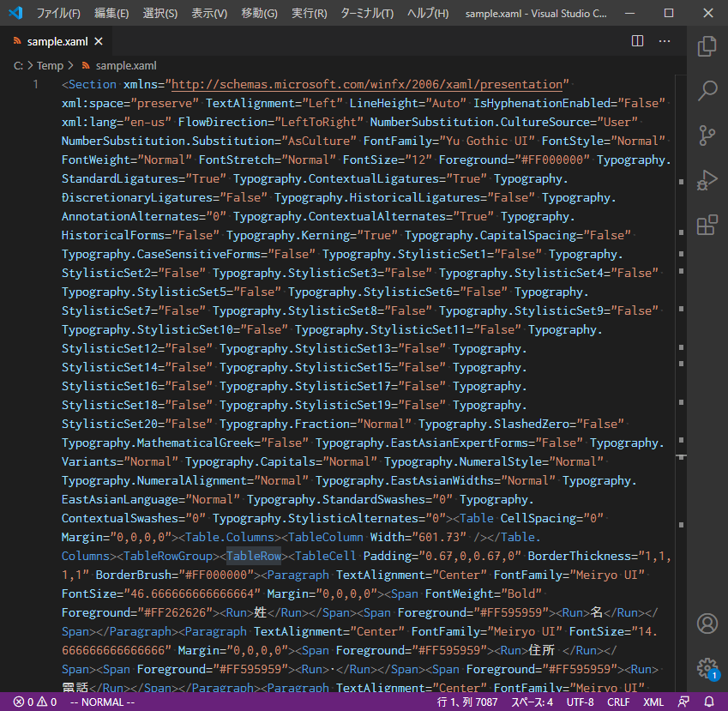Open the Explorer view in activity bar
Screen dimensions: 728x711
(x=707, y=46)
